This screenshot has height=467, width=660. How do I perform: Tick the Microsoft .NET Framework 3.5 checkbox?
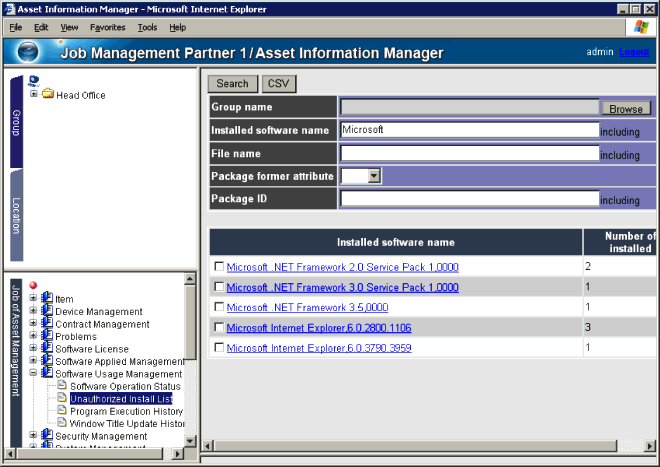219,307
